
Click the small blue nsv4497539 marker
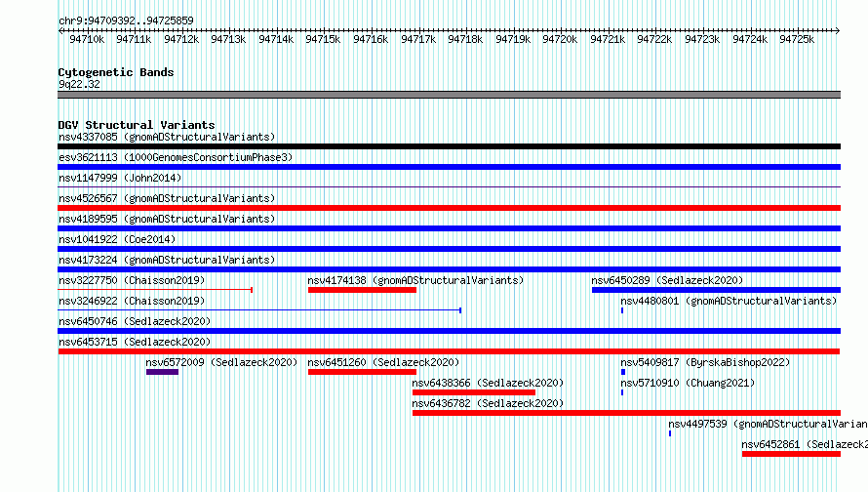[670, 433]
